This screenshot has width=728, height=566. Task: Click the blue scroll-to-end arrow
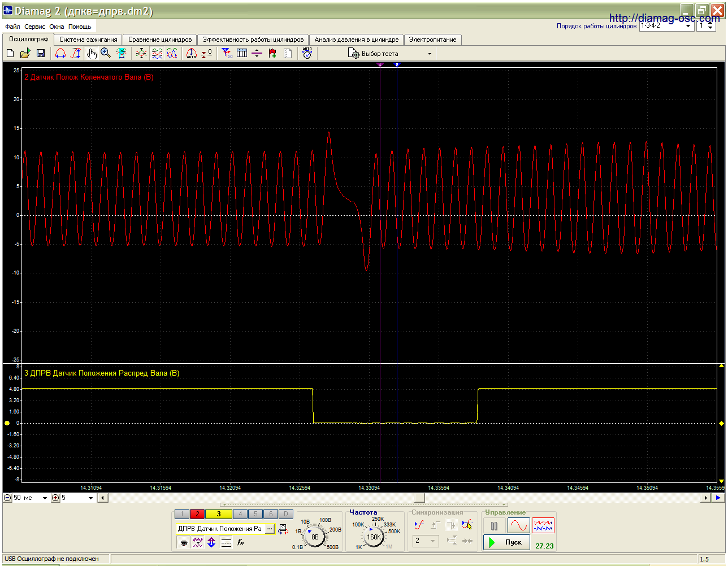pyautogui.click(x=718, y=498)
